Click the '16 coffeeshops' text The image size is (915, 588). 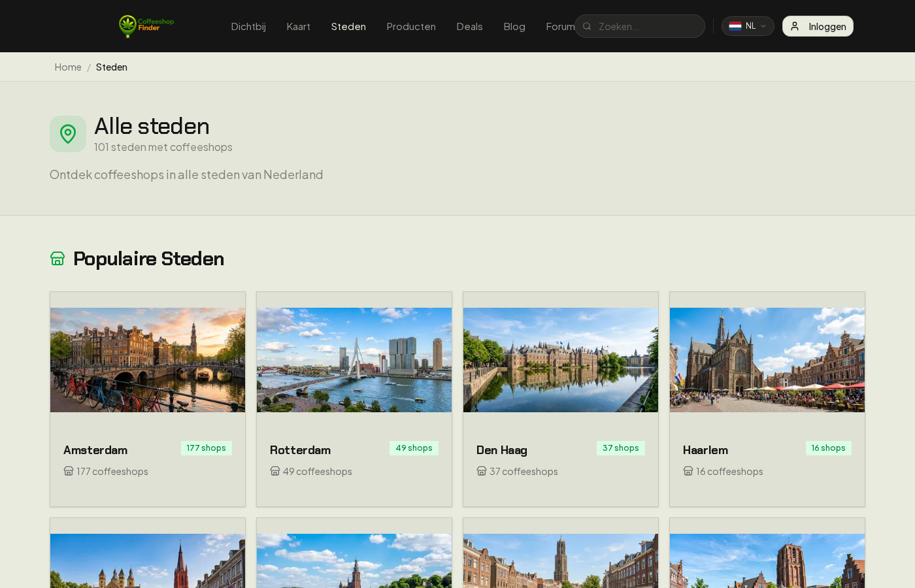729,472
